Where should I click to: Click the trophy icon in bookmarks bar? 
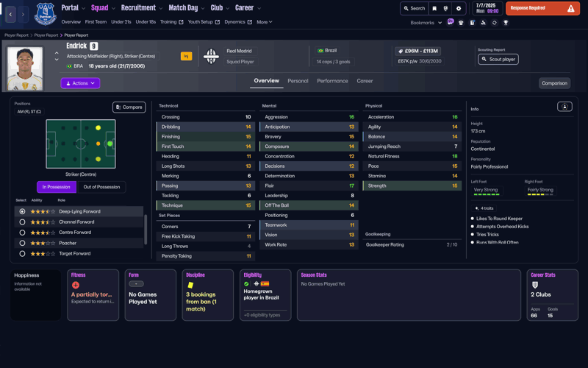coord(506,23)
